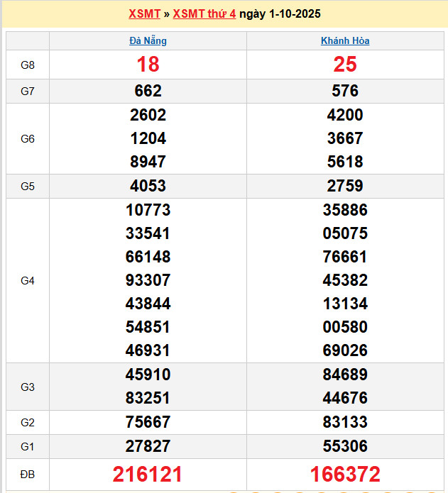
Task: Click Khánh Hòa G8 result 25
Action: point(345,65)
